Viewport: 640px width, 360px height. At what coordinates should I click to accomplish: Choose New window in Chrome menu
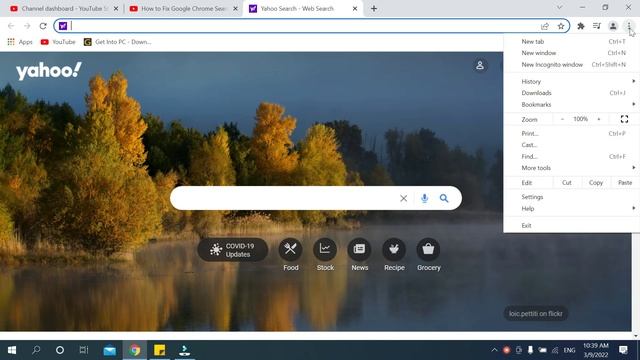click(571, 53)
